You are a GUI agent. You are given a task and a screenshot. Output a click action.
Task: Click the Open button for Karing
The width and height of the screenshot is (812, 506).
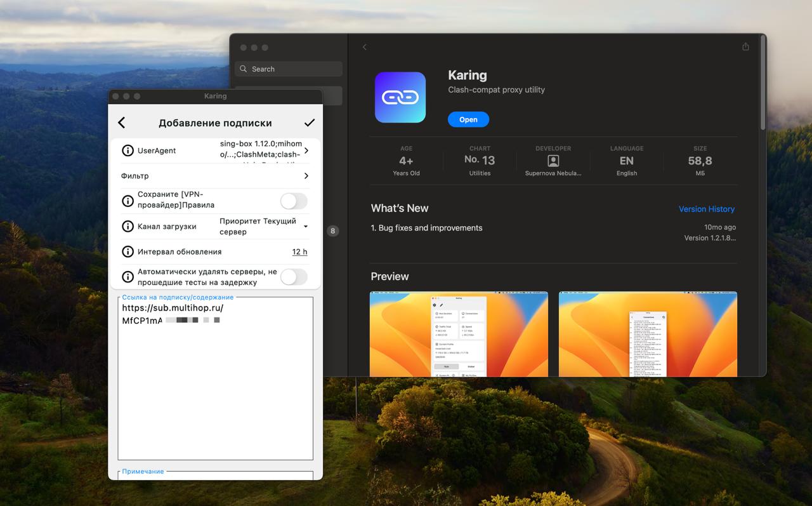point(468,119)
